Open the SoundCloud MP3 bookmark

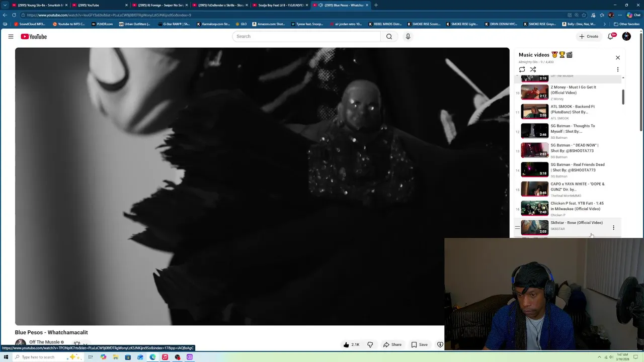(x=30, y=24)
